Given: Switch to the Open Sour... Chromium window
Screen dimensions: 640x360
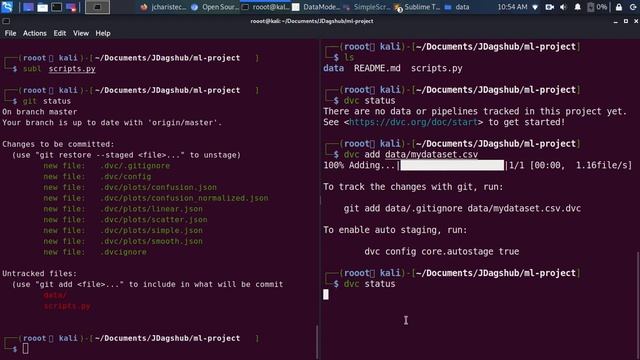Looking at the screenshot, I should (x=215, y=7).
